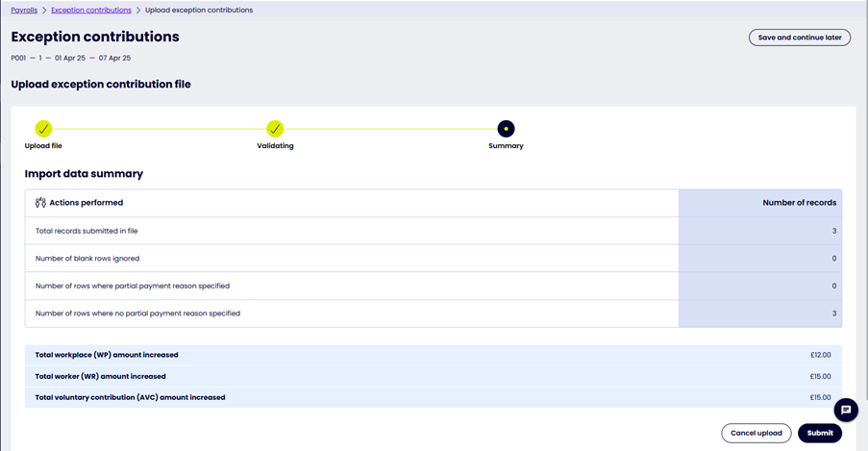Click the chevron after Exception contributions breadcrumb
The width and height of the screenshot is (868, 451).
[138, 11]
